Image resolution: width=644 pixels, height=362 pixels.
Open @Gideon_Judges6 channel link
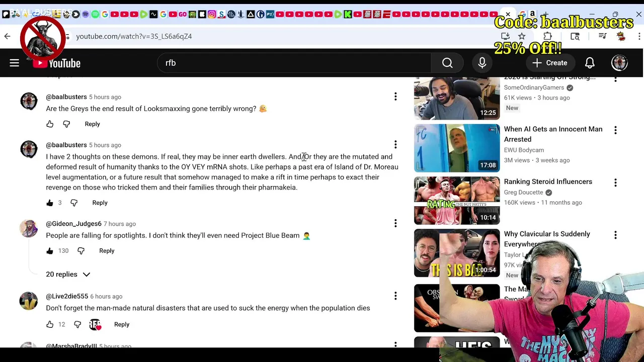click(73, 224)
